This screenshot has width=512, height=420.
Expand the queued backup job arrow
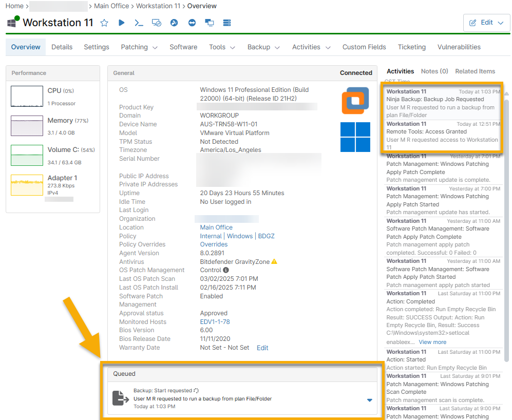[370, 400]
